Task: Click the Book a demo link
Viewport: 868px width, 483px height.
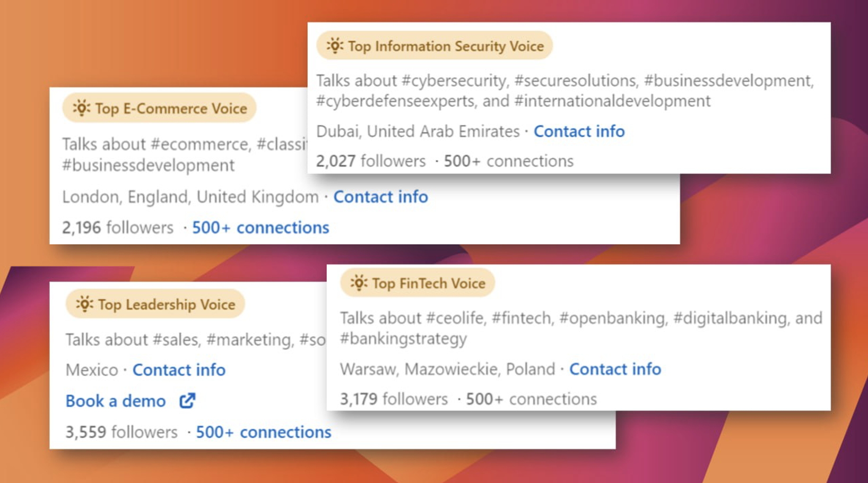Action: point(116,401)
